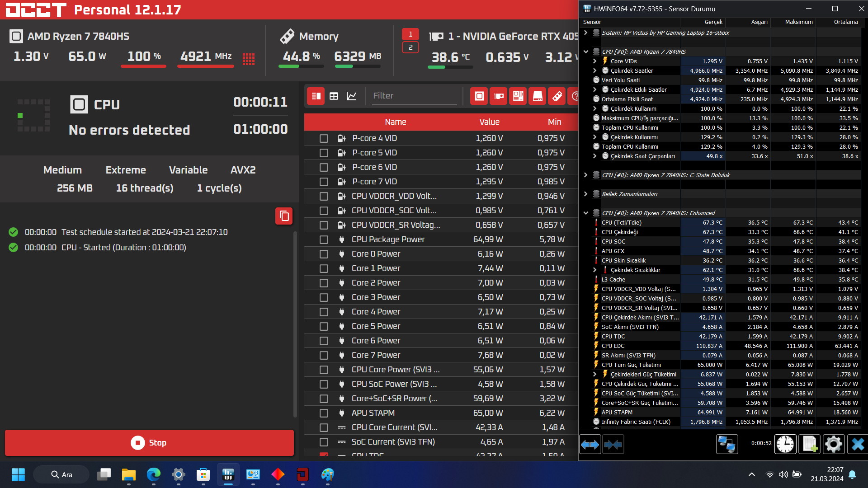The height and width of the screenshot is (488, 868).
Task: Expand the Sistem HP Victus sensor group
Action: [586, 33]
